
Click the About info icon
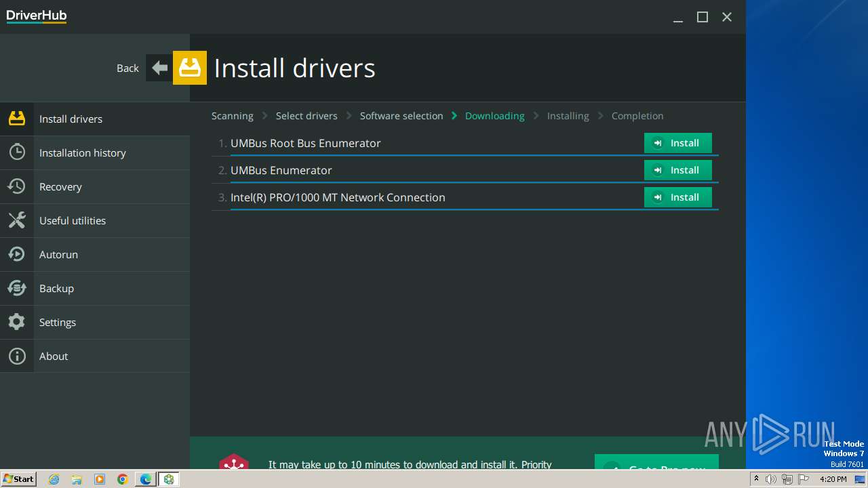pos(17,356)
